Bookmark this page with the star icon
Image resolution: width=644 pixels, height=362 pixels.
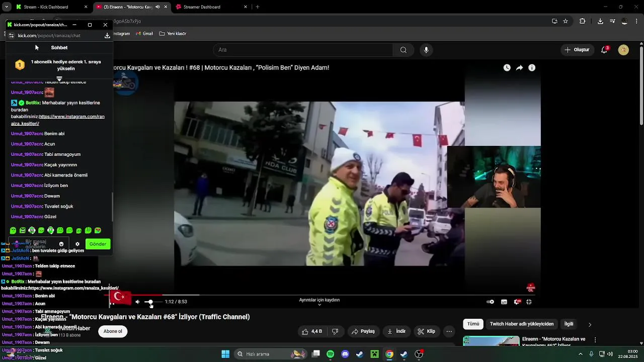pyautogui.click(x=566, y=21)
